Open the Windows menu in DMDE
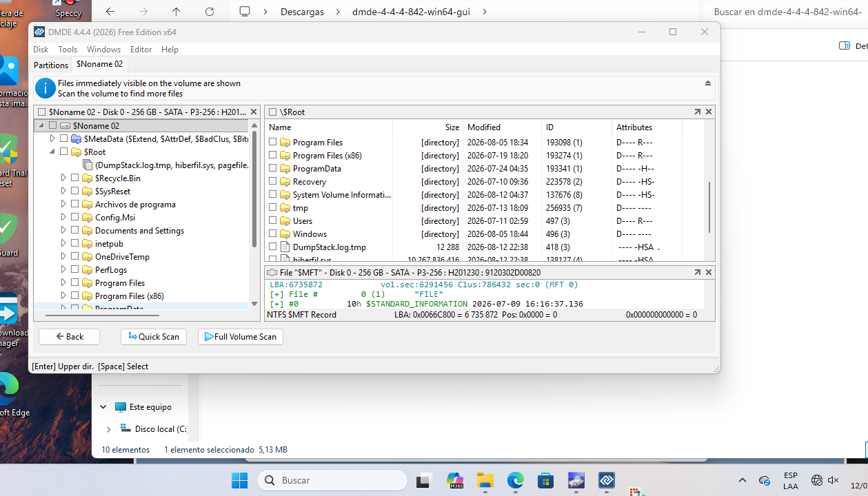Screen dimensions: 868x496 tap(103, 50)
